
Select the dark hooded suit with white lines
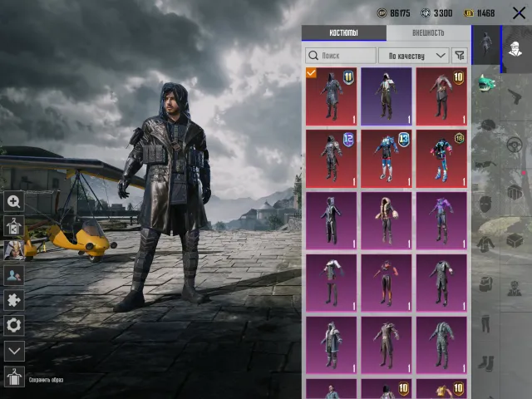click(331, 221)
